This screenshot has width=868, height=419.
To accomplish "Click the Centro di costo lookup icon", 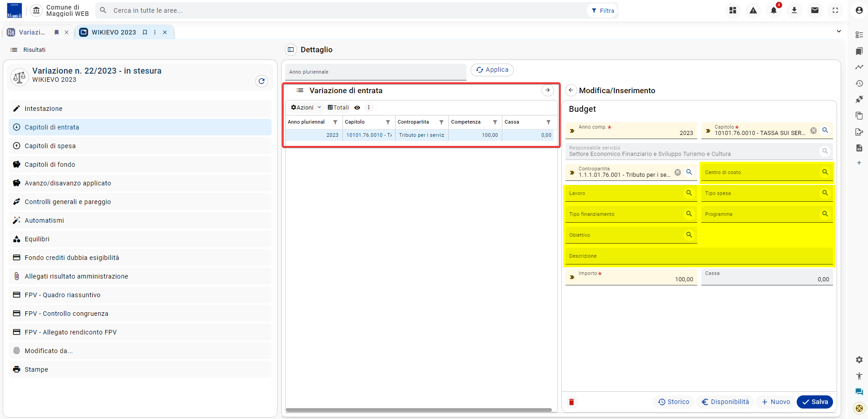I will tap(825, 172).
